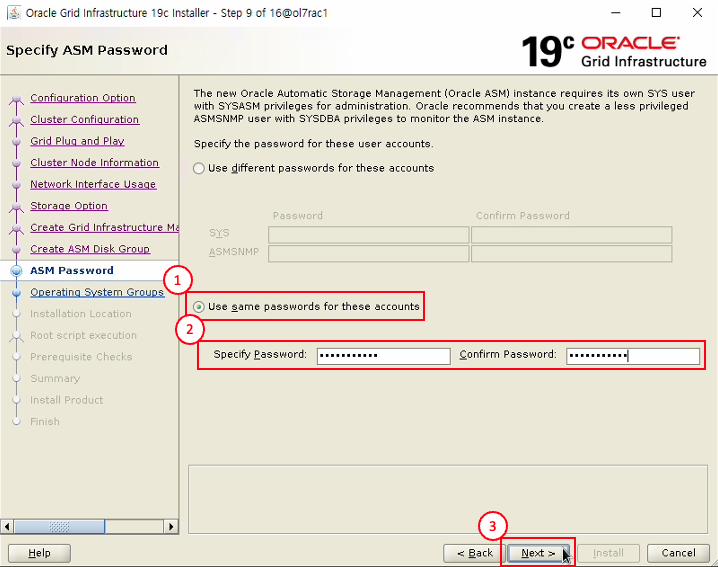Viewport: 718px width, 567px height.
Task: Click the Cluster Configuration step bullet icon
Action: pos(16,120)
